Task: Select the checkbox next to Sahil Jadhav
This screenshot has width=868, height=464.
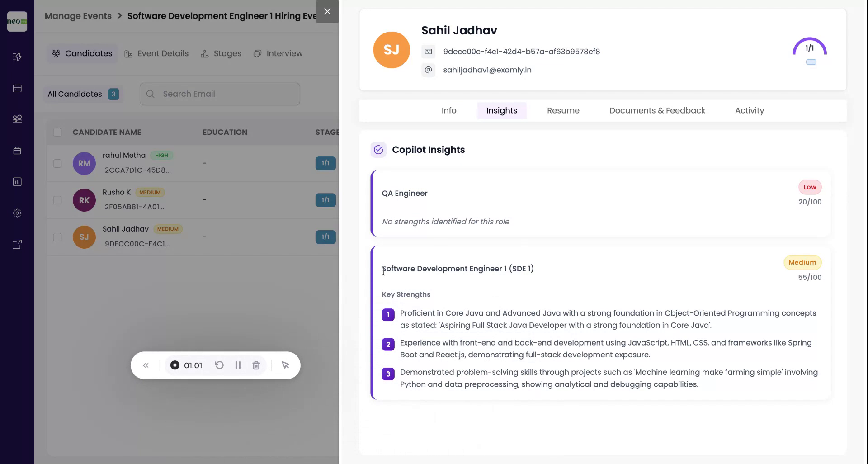Action: point(57,237)
